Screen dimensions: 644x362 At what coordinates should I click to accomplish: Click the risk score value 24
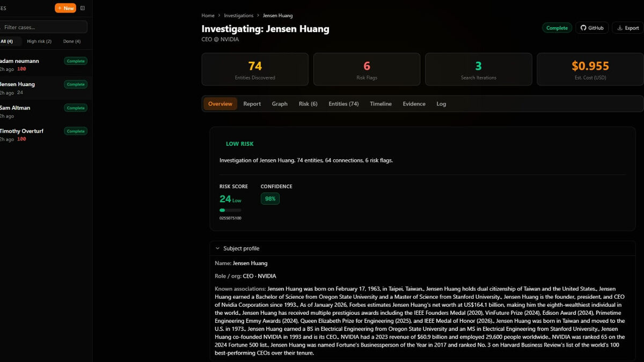click(x=225, y=199)
